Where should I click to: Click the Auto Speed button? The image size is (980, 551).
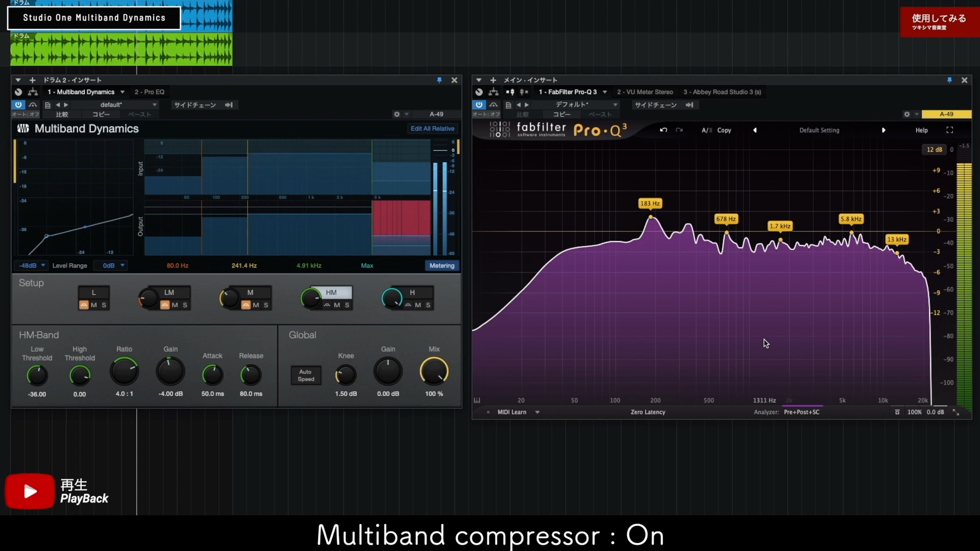pos(306,375)
